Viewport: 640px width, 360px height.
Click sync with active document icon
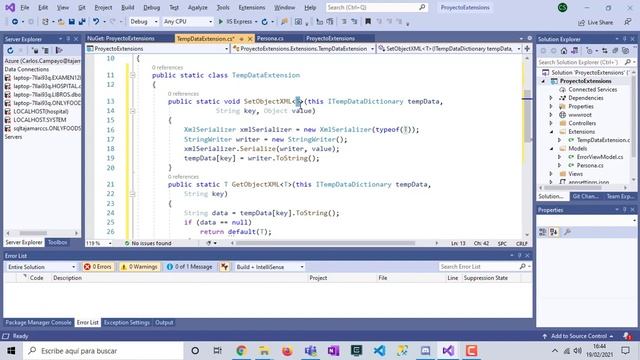click(604, 51)
